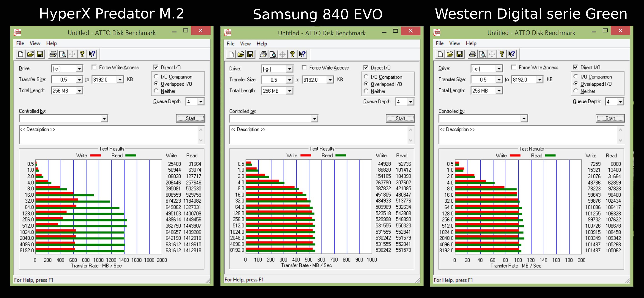The image size is (644, 298).
Task: Click Save disk icon in Western Digital window
Action: click(460, 54)
